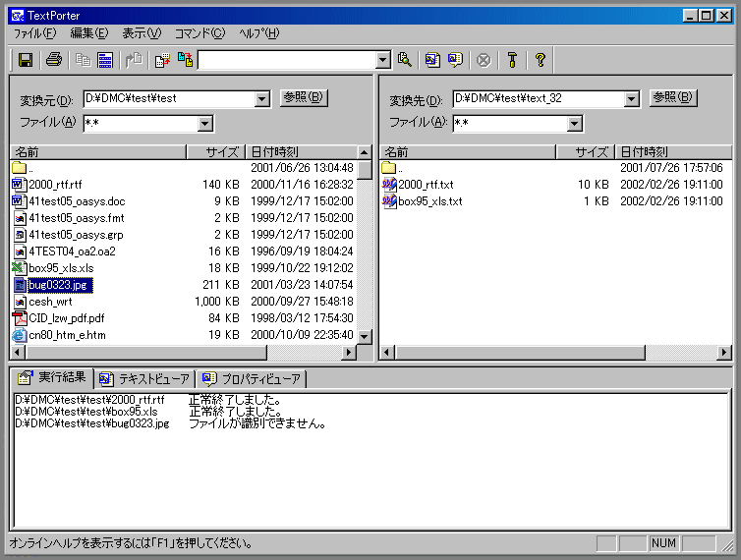
Task: Click the batch convert files toolbar icon
Action: tap(185, 60)
